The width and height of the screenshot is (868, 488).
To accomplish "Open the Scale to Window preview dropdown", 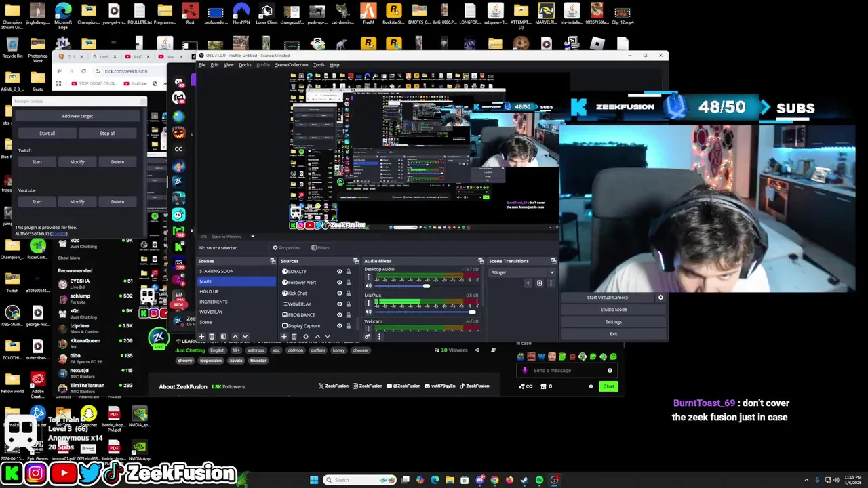I will [233, 237].
